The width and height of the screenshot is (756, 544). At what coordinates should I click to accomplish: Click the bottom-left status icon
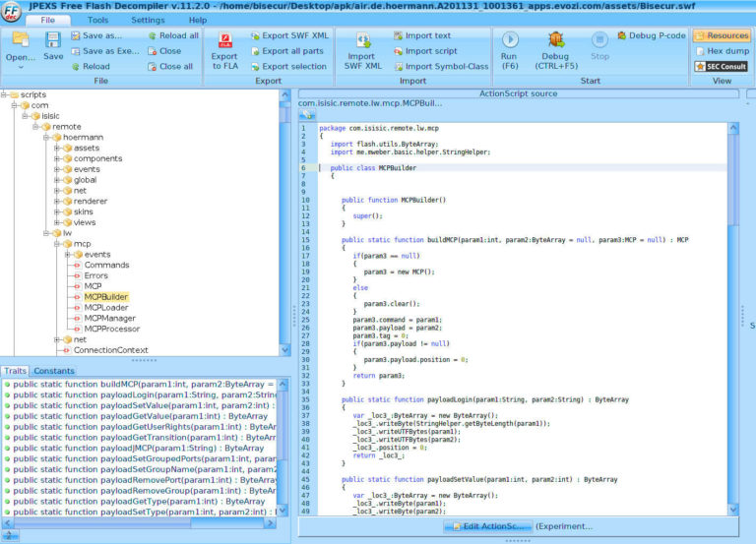[9, 535]
